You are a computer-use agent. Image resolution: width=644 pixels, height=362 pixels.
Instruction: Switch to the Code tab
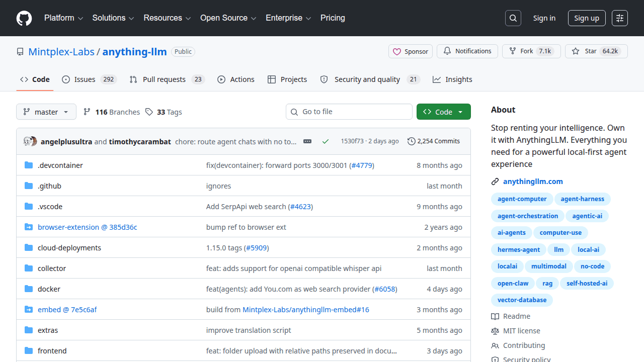click(35, 79)
